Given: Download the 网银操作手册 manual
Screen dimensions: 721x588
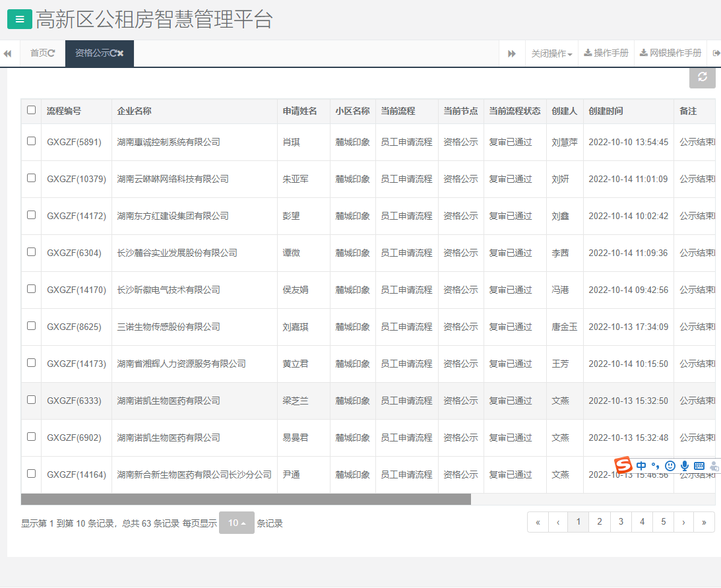Looking at the screenshot, I should pos(670,53).
